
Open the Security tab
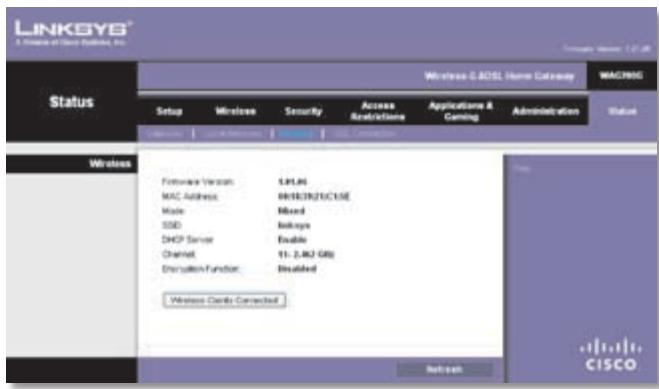click(x=303, y=111)
